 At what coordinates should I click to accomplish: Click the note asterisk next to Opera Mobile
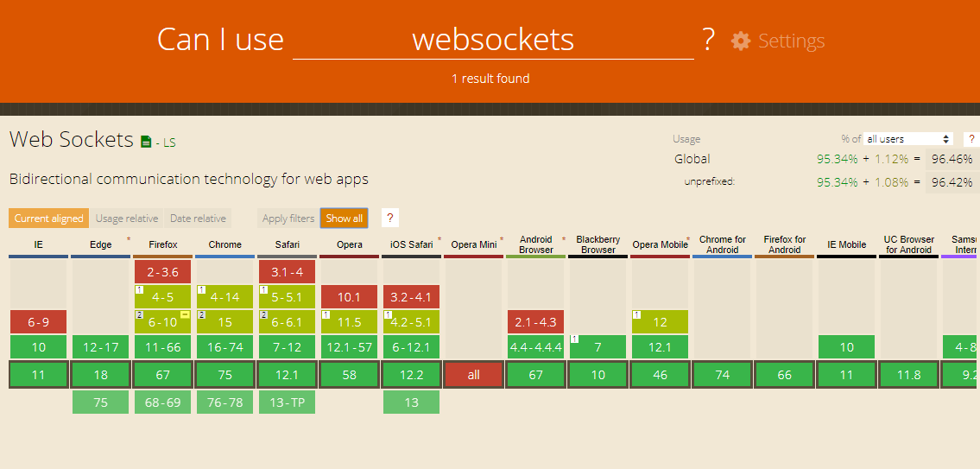coord(688,239)
